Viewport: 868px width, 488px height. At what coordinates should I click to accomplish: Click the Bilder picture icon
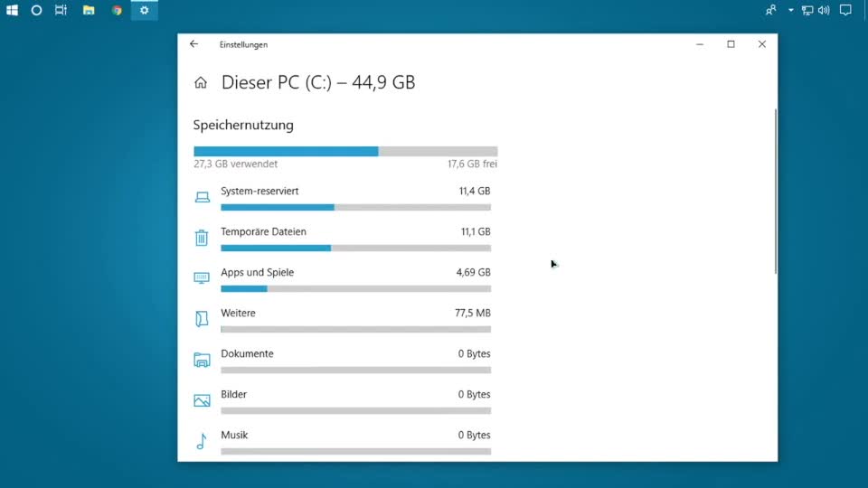[202, 400]
